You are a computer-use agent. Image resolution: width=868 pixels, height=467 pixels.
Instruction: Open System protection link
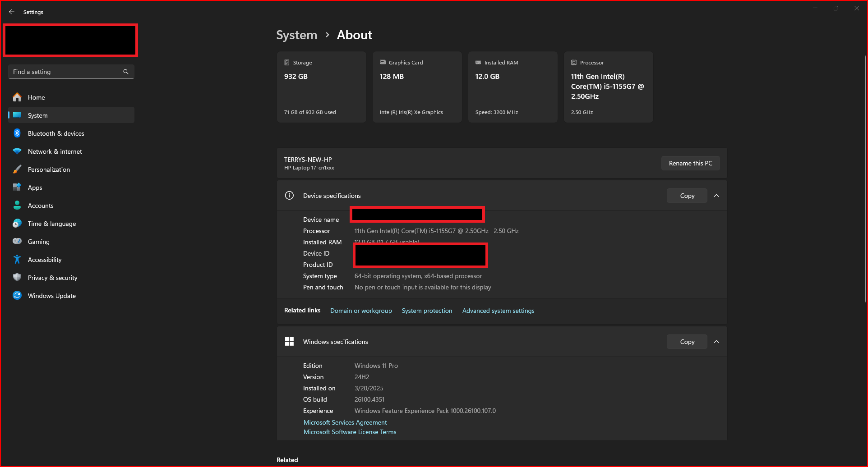427,311
